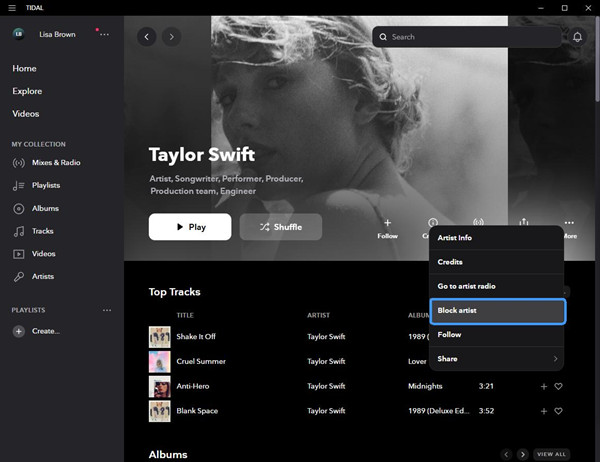Click the share icon in artist header

point(523,222)
